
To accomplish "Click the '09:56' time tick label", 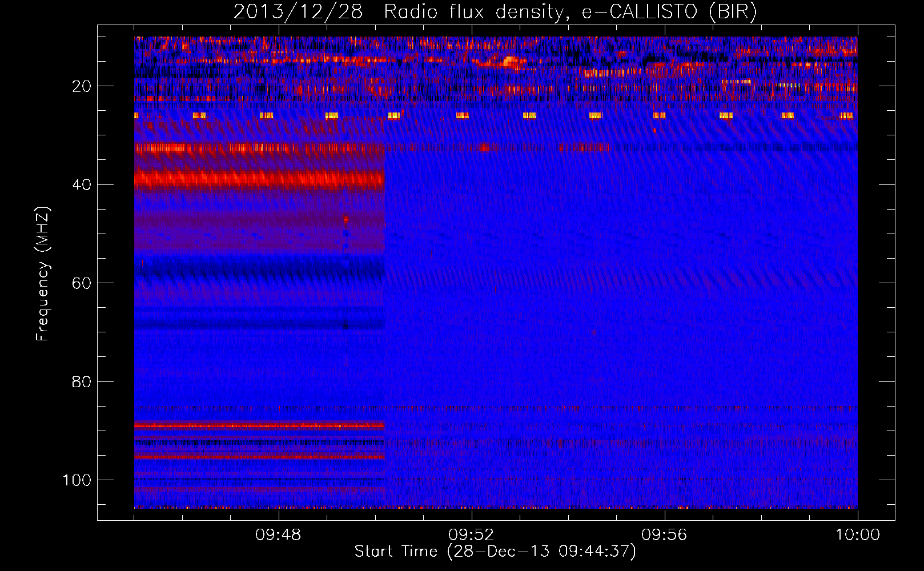I will (664, 535).
